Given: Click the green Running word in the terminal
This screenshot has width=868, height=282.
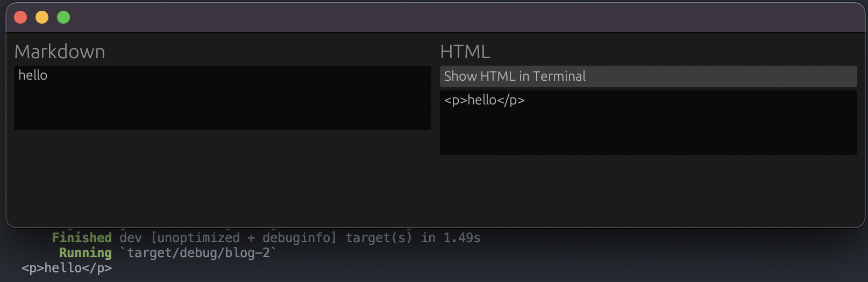Looking at the screenshot, I should 86,252.
